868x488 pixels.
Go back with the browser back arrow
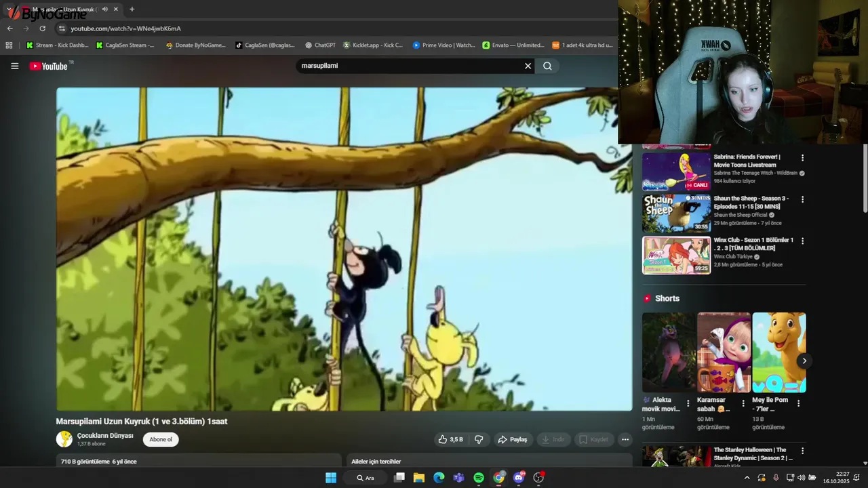point(9,28)
